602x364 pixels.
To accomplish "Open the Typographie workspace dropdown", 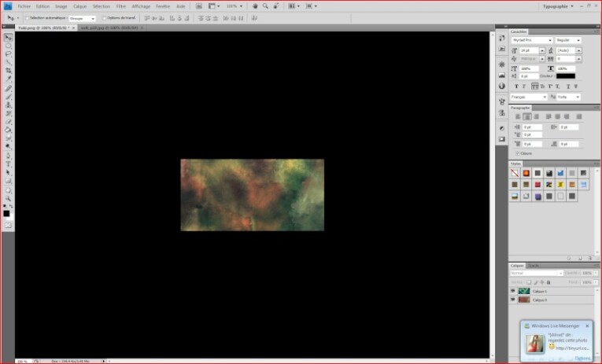I will 558,6.
